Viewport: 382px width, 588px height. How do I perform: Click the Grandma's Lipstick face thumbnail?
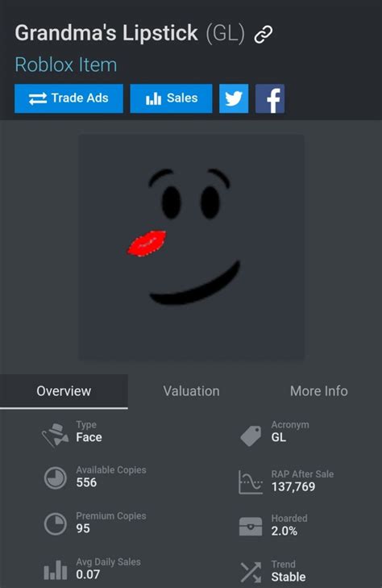tap(191, 248)
